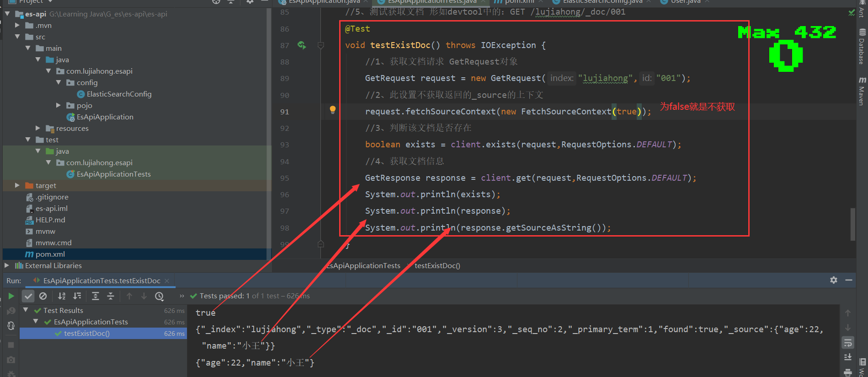Open the Maven tool window tab
This screenshot has height=377, width=868.
[862, 91]
